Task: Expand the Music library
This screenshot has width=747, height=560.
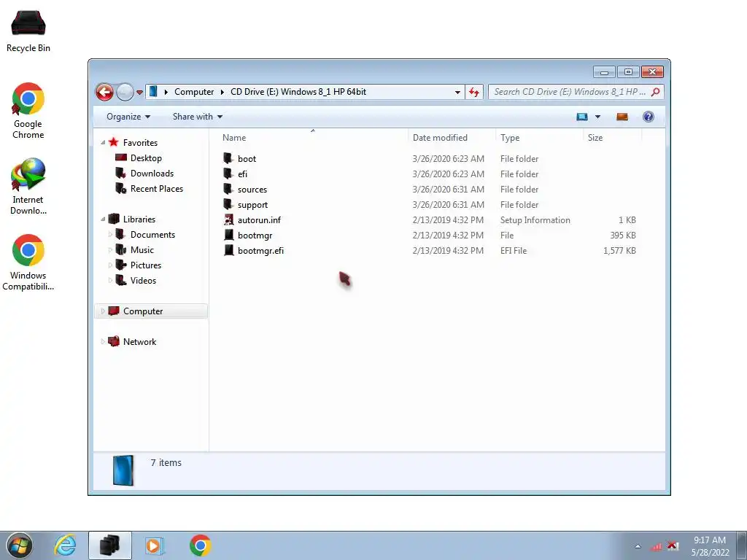Action: click(110, 249)
